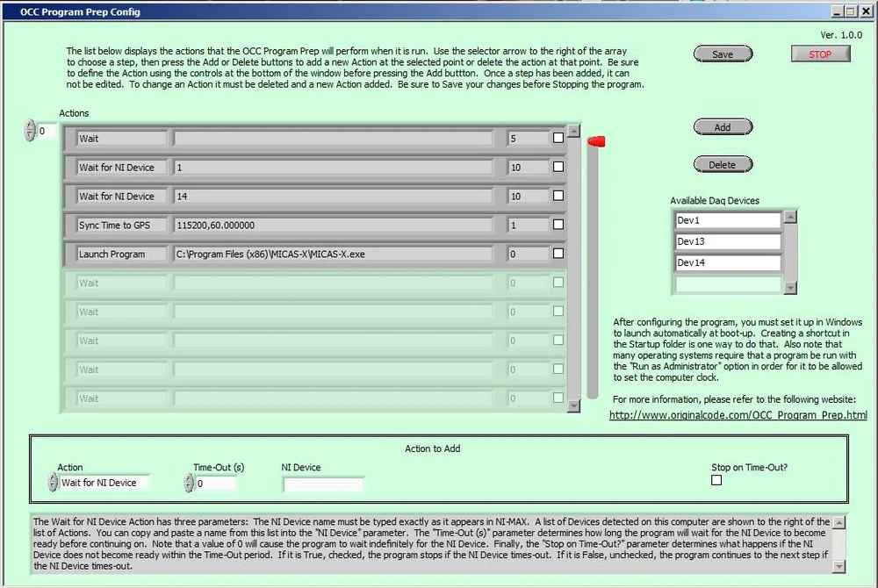Select Dev13 in Available Daq Devices
The image size is (878, 588).
click(727, 240)
